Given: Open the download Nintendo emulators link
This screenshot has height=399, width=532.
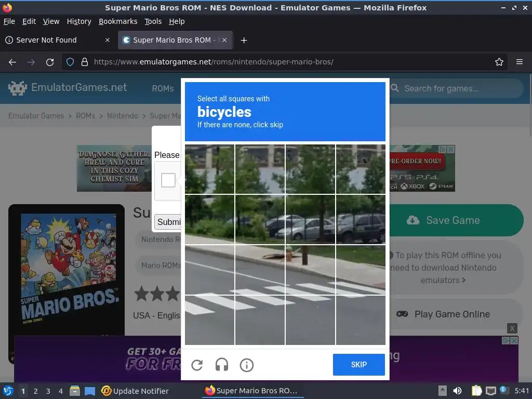Looking at the screenshot, I should (443, 274).
